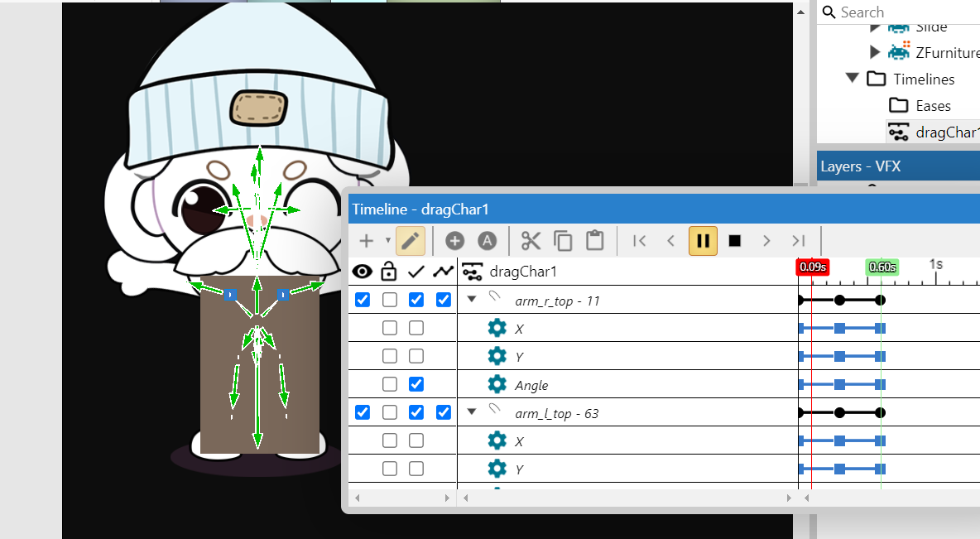980x539 pixels.
Task: Stop the timeline playback
Action: [x=734, y=241]
